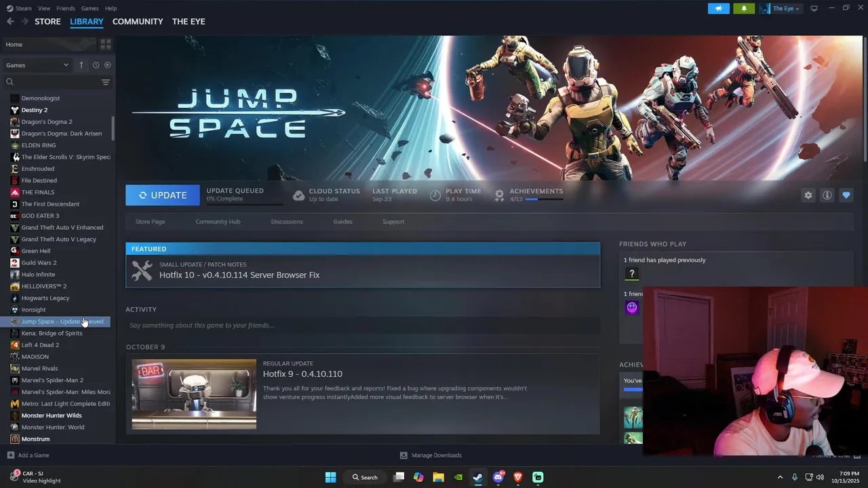Open THE EYE profile tab
This screenshot has height=488, width=868.
click(189, 22)
